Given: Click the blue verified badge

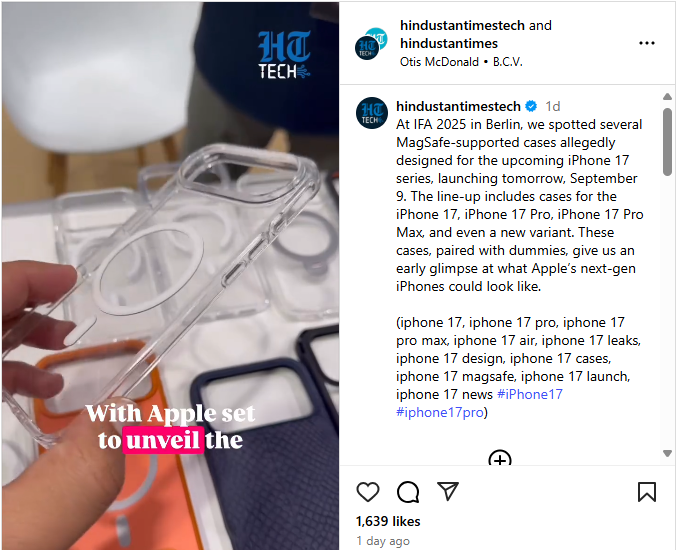Looking at the screenshot, I should (x=531, y=106).
